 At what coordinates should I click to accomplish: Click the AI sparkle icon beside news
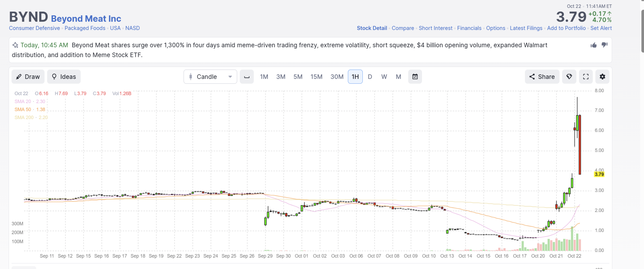pos(15,45)
